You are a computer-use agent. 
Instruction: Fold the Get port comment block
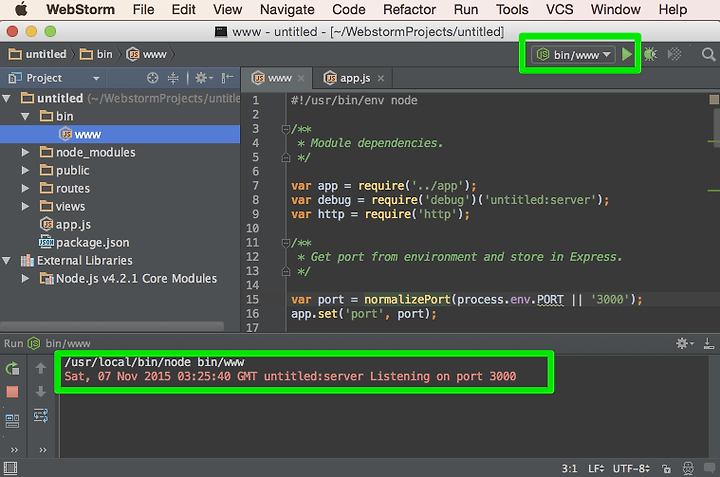coord(286,243)
